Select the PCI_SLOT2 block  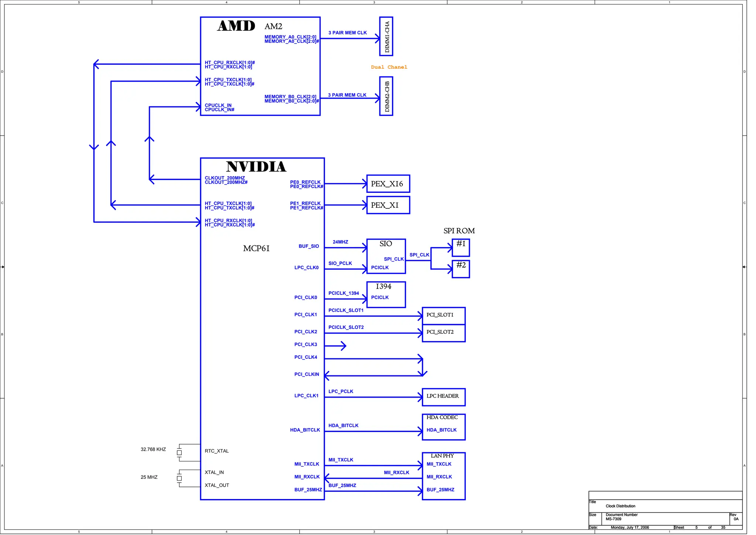click(x=443, y=333)
